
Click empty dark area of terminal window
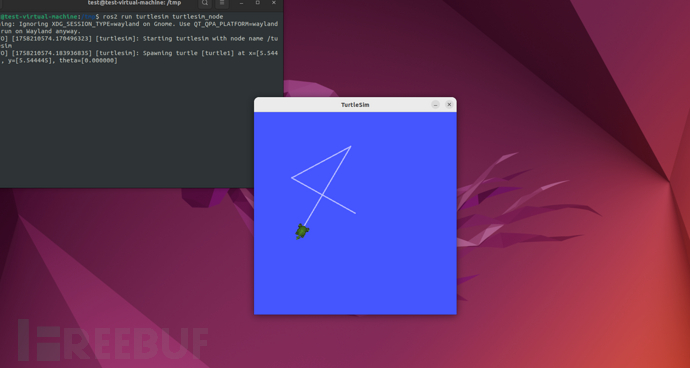tap(141, 128)
